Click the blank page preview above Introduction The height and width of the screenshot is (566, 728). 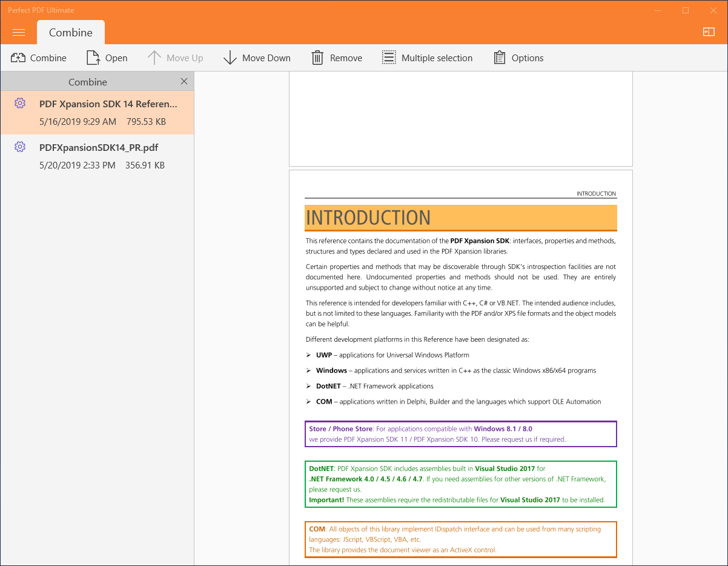[461, 119]
